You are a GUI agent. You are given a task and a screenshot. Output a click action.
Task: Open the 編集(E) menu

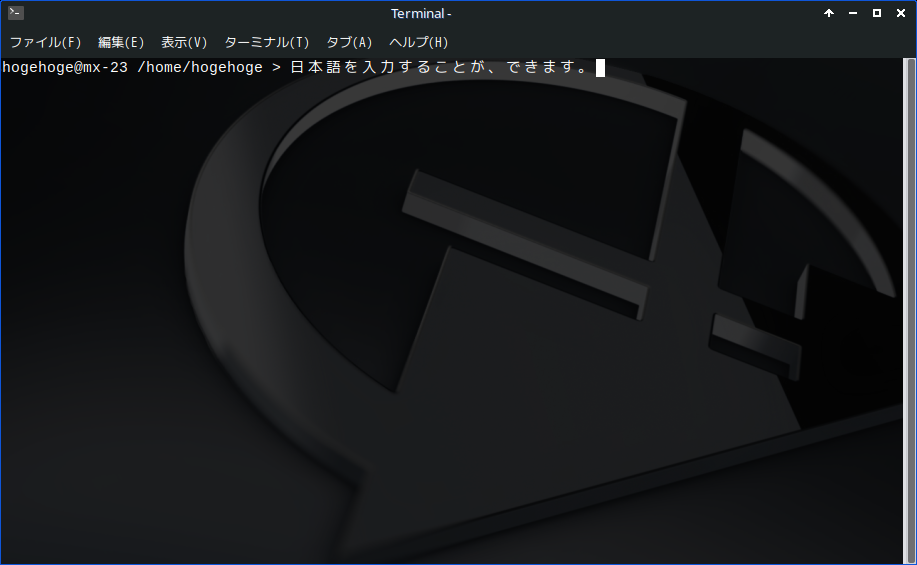[120, 42]
